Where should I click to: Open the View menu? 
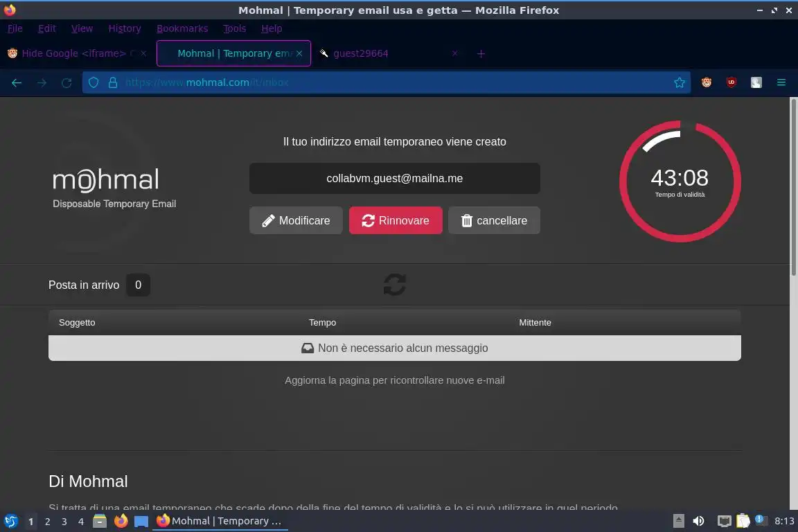82,28
